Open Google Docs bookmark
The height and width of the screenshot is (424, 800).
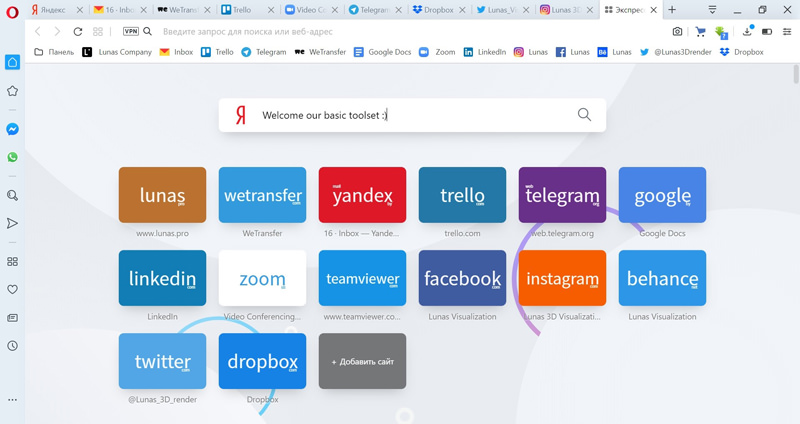click(x=383, y=52)
